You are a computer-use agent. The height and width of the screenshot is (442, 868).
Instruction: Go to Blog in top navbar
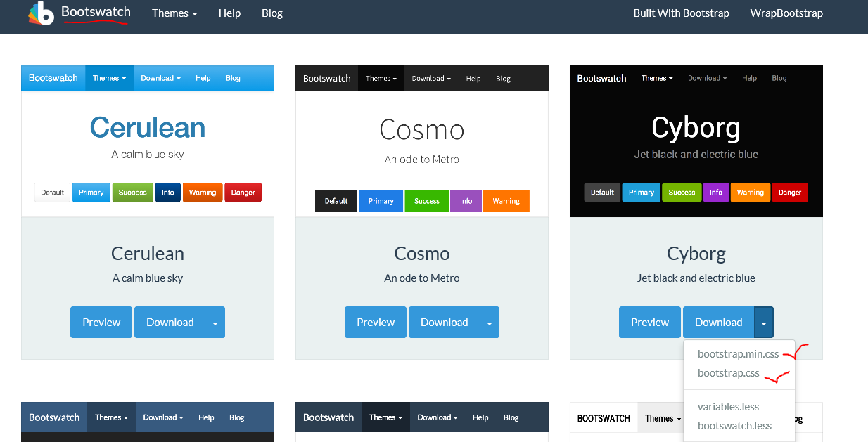click(x=272, y=13)
